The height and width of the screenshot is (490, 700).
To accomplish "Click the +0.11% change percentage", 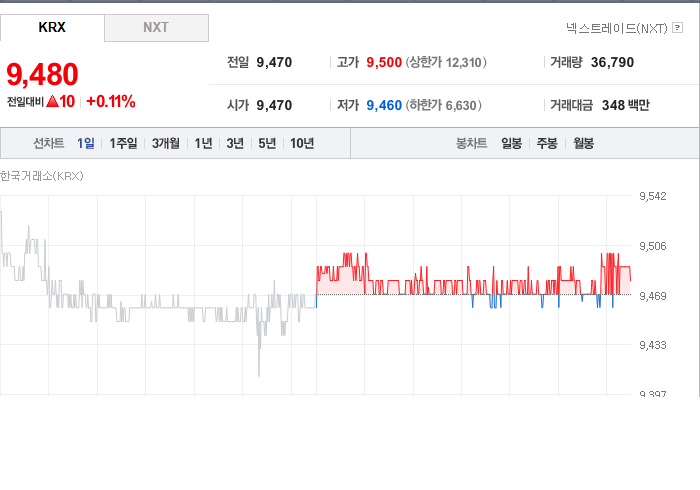I will 111,101.
